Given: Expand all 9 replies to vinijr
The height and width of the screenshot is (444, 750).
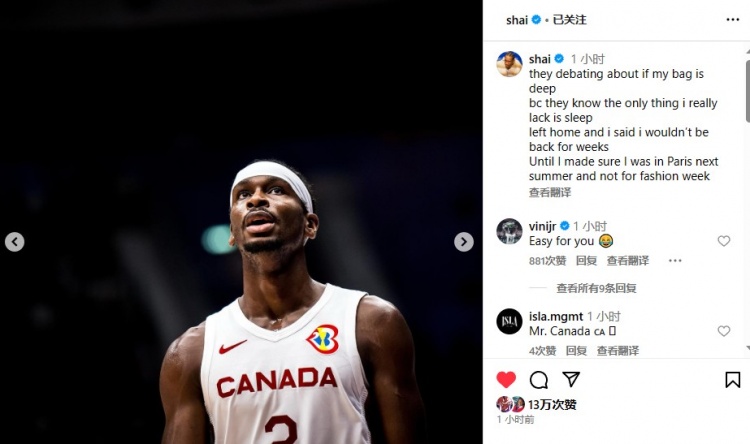Looking at the screenshot, I should click(596, 288).
